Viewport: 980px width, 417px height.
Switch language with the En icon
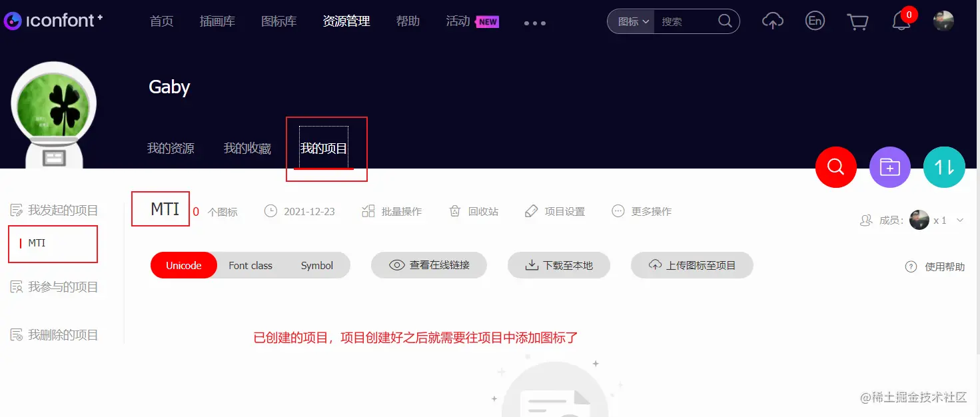click(x=814, y=21)
